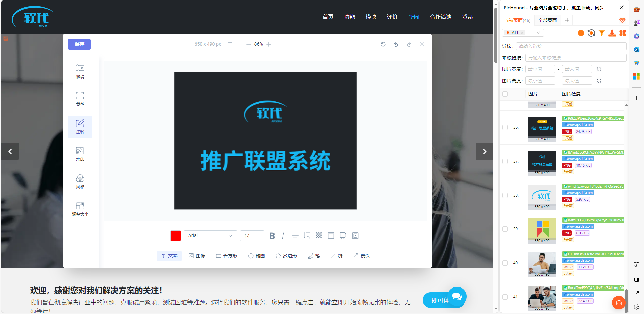This screenshot has height=314, width=644.
Task: Open the 风格 style filter tool
Action: pos(80,181)
